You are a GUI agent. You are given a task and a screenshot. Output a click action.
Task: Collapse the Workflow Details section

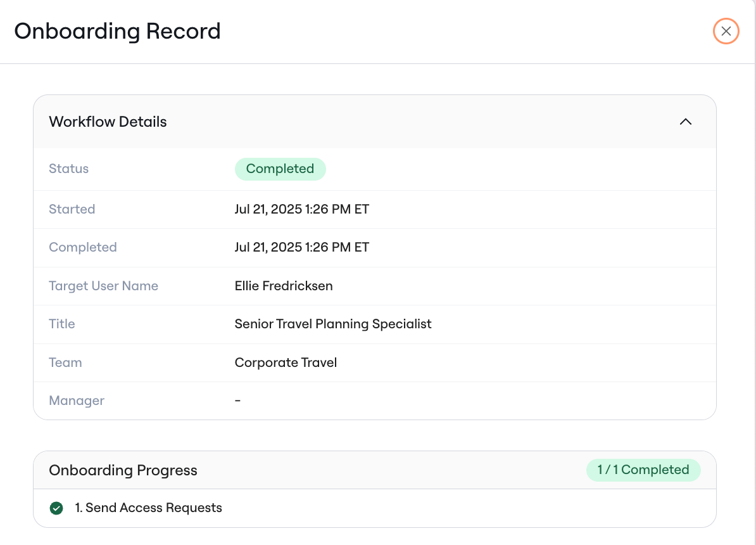pyautogui.click(x=685, y=122)
